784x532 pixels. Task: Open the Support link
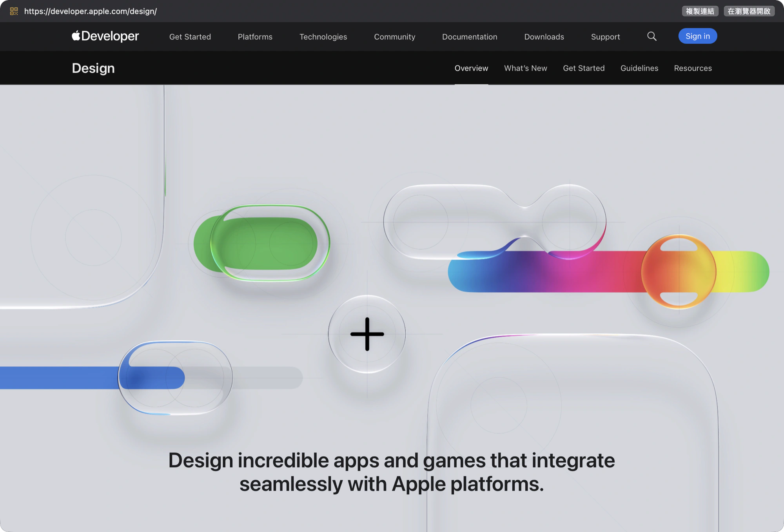(605, 36)
